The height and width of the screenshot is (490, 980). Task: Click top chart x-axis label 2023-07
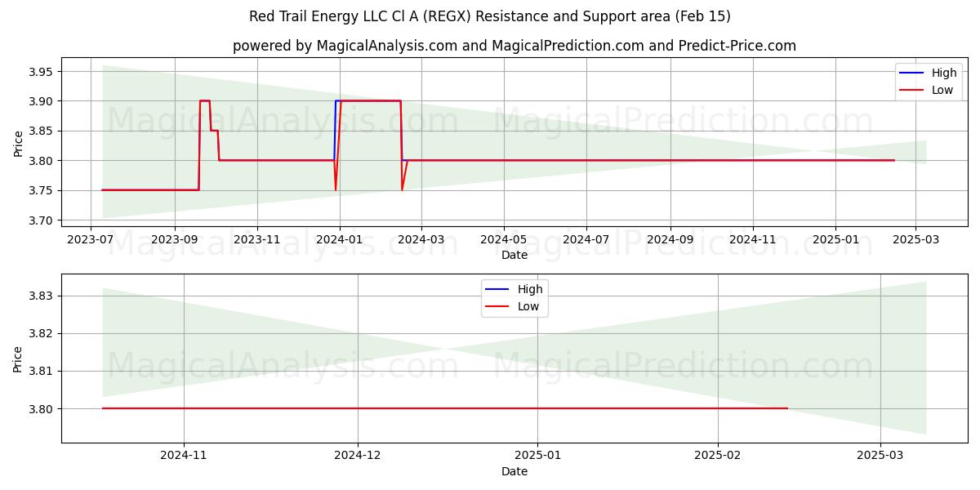pos(91,240)
